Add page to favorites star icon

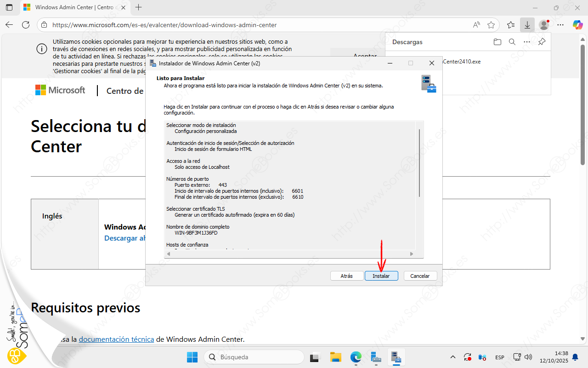click(x=491, y=25)
